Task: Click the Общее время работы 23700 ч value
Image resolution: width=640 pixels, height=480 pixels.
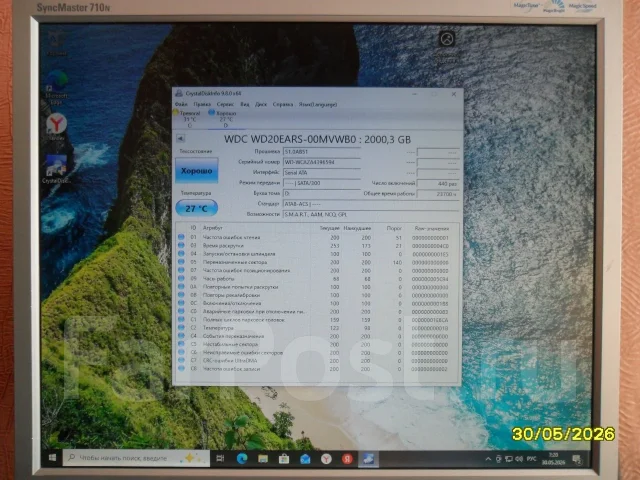Action: [438, 194]
